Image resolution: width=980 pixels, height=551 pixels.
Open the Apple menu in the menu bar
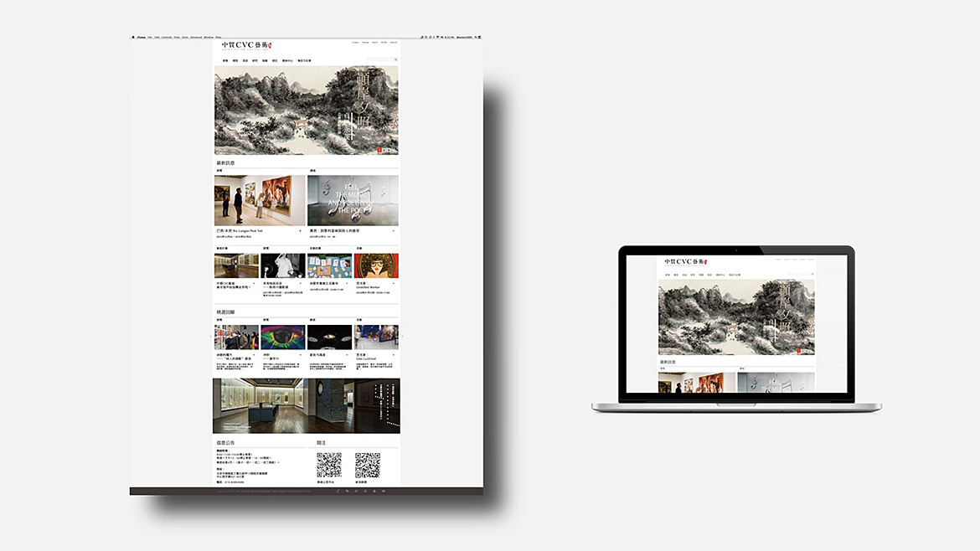point(133,38)
